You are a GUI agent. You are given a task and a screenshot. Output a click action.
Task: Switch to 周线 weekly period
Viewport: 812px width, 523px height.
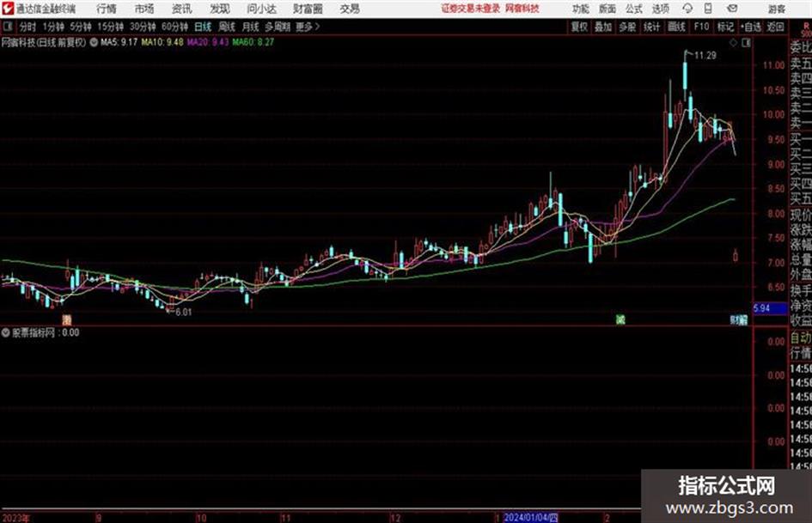pyautogui.click(x=227, y=27)
